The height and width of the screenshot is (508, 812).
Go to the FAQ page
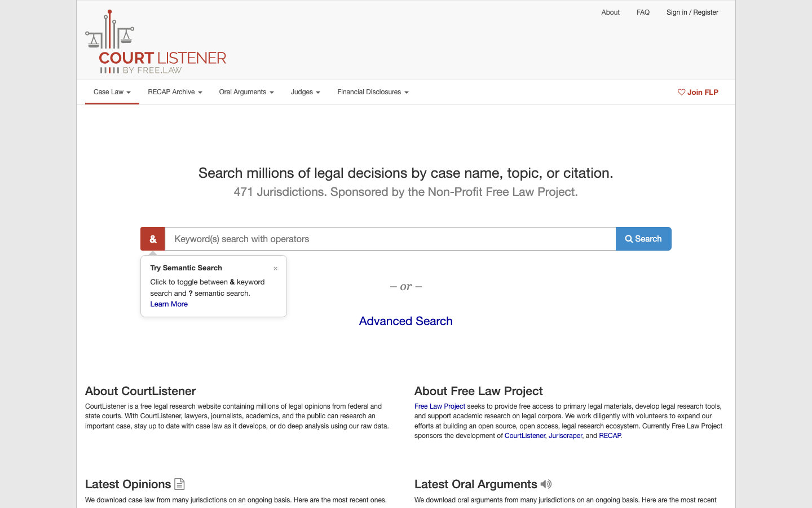(x=643, y=12)
